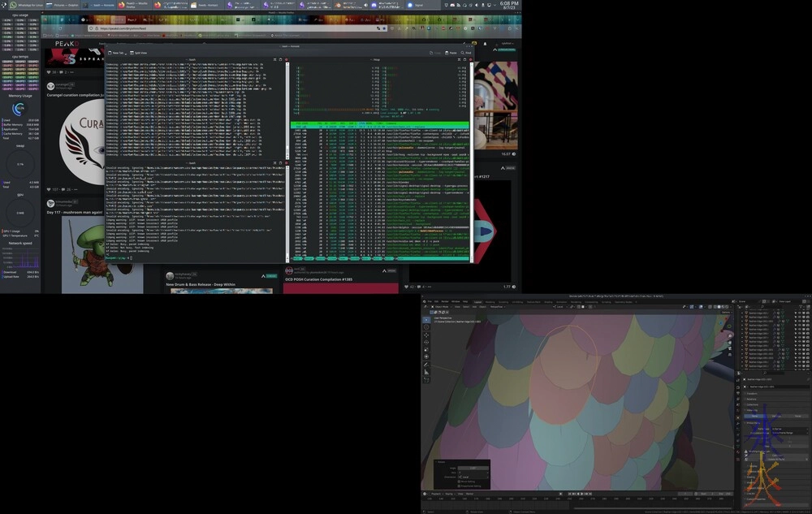Select the Move tool in Blender toolbar

(427, 335)
